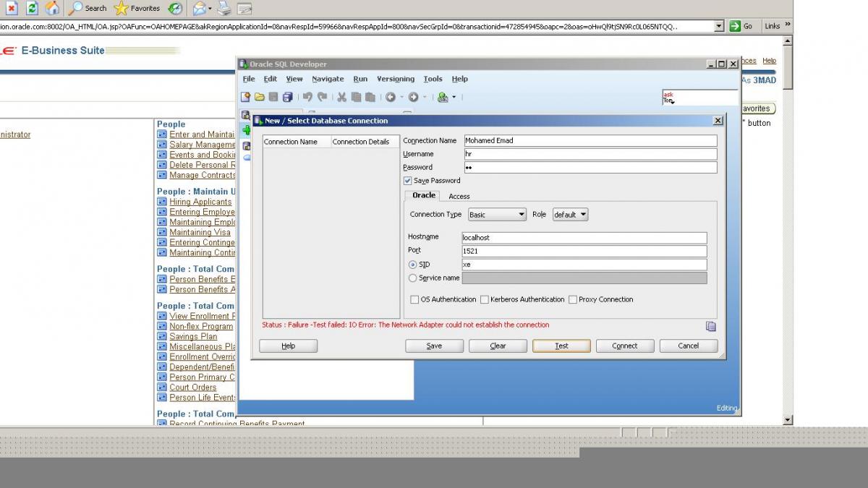Click the Cut scissors icon in toolbar
Viewport: 868px width, 488px height.
[x=341, y=97]
